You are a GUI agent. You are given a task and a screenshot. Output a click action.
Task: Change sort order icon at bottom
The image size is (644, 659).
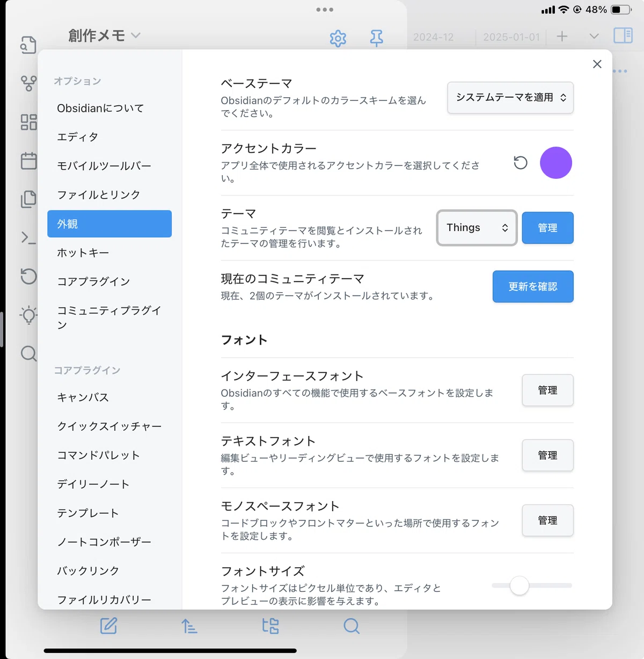point(189,626)
